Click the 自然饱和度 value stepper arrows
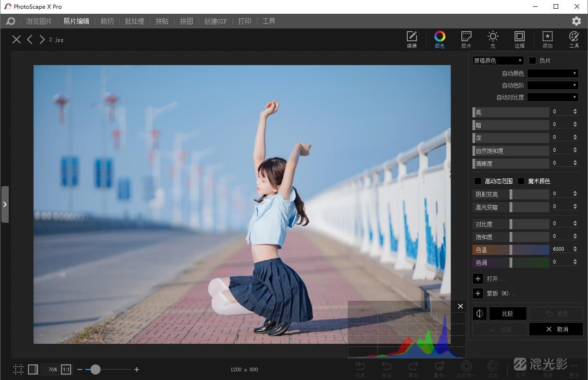Screen dimensions: 588x380 click(x=575, y=150)
